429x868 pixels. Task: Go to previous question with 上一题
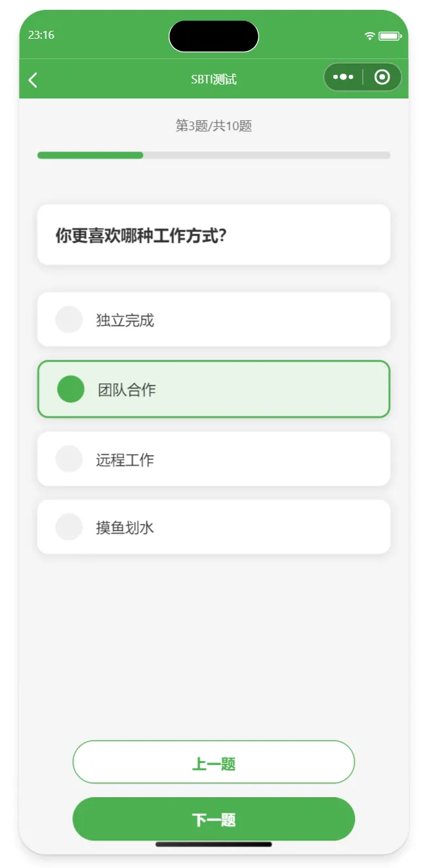click(214, 762)
